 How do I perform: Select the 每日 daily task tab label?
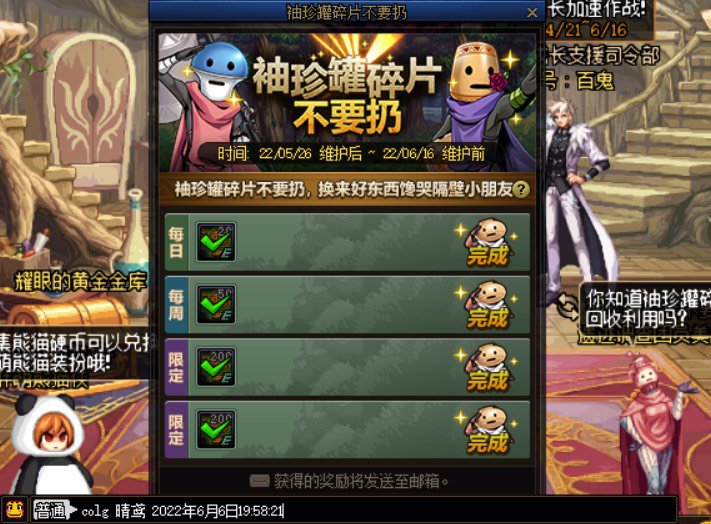pyautogui.click(x=176, y=243)
